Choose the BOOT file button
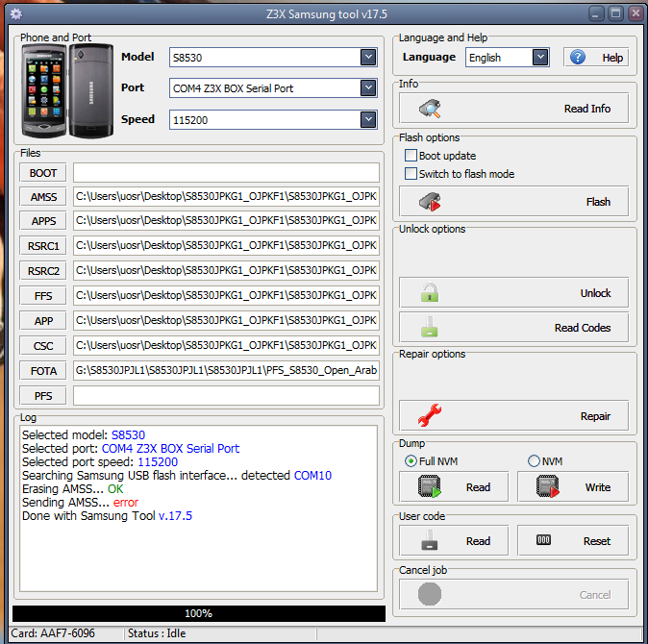The image size is (648, 644). (x=43, y=173)
